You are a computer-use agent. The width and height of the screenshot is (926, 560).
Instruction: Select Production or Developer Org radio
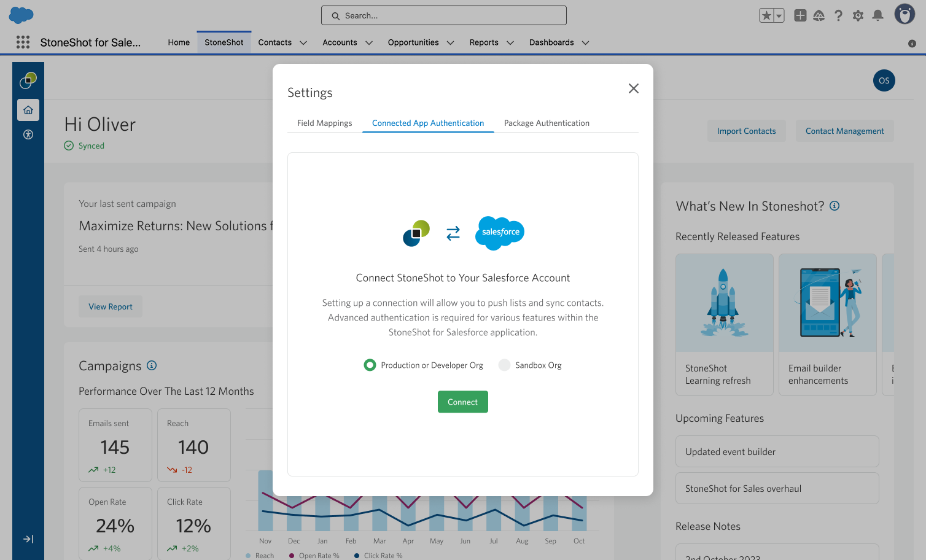click(x=370, y=365)
